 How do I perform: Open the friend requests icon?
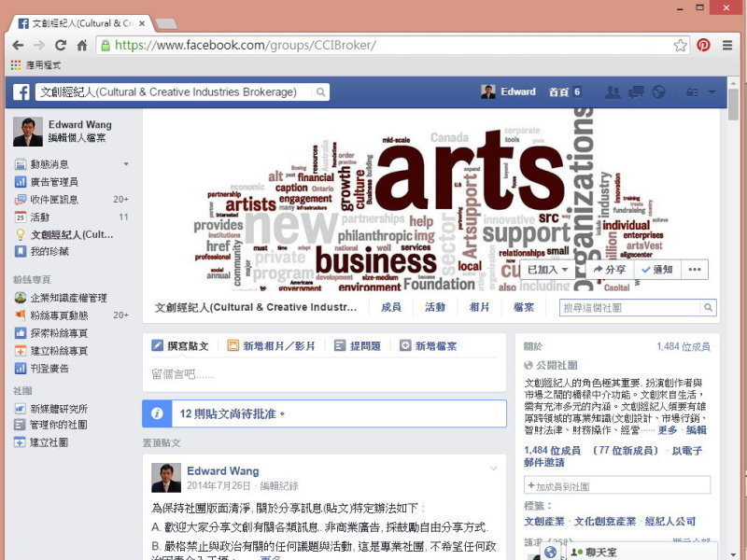point(613,91)
